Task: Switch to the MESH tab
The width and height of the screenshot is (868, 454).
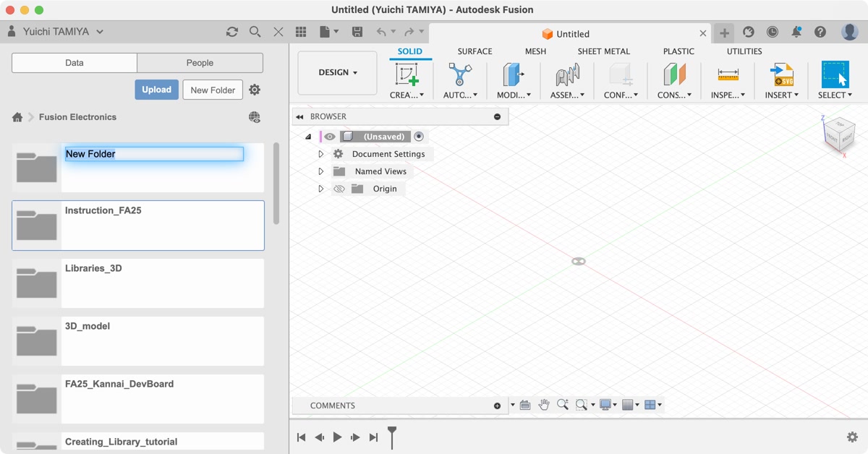Action: pyautogui.click(x=535, y=51)
